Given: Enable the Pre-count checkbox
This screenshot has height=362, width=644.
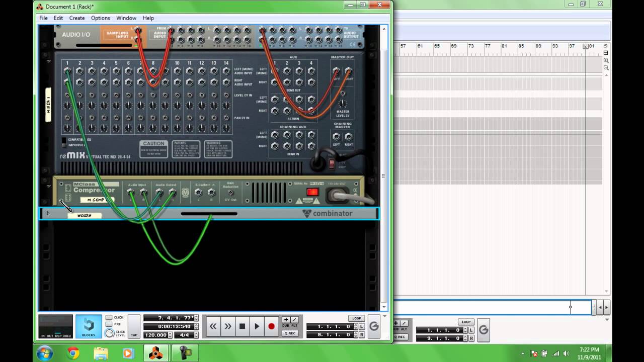Looking at the screenshot, I should coord(109,324).
